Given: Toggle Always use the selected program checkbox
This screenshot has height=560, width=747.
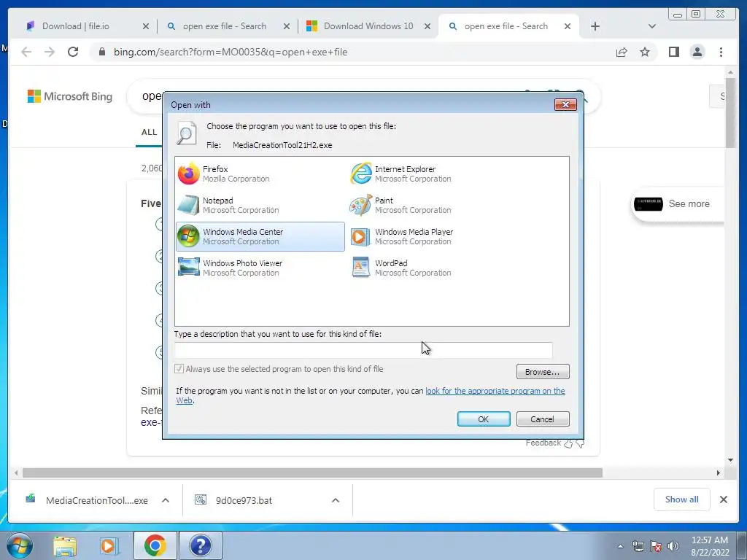Looking at the screenshot, I should 179,368.
